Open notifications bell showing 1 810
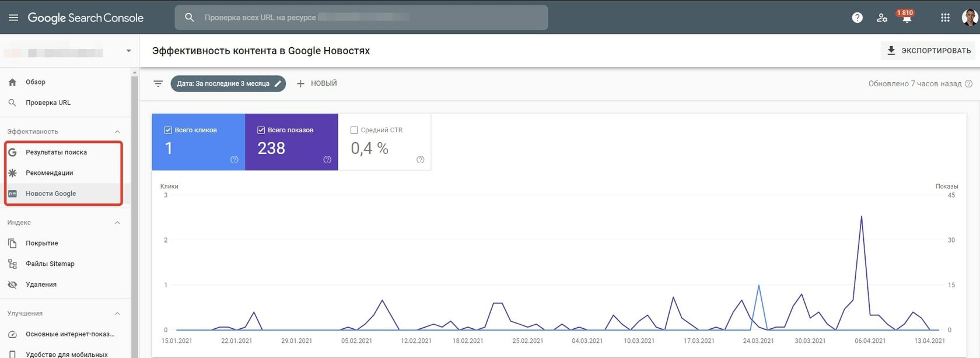Screen dimensions: 980x358 [907, 16]
